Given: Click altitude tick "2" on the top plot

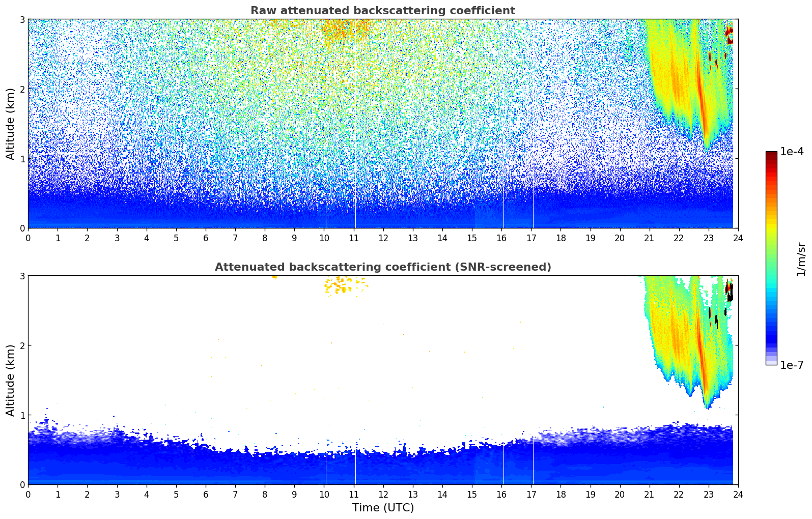Looking at the screenshot, I should coord(22,89).
